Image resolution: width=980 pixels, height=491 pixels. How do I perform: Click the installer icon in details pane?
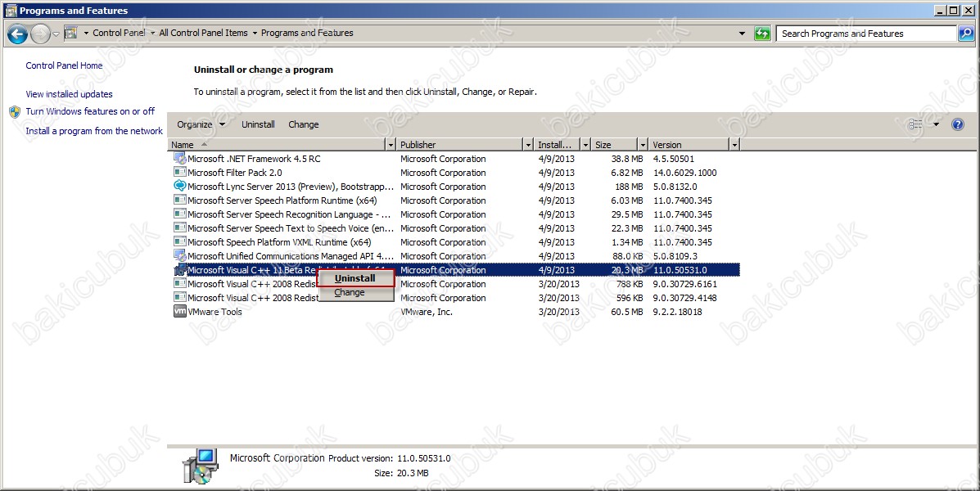pyautogui.click(x=200, y=466)
